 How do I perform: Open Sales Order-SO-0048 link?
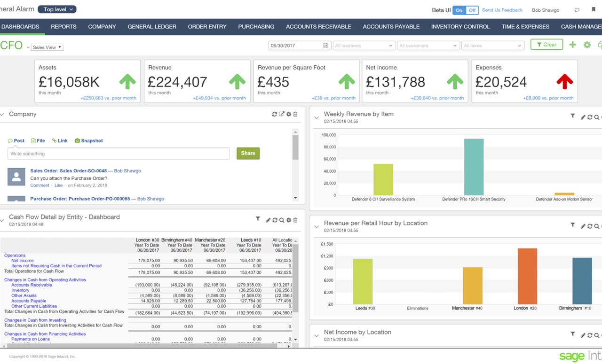pos(69,171)
